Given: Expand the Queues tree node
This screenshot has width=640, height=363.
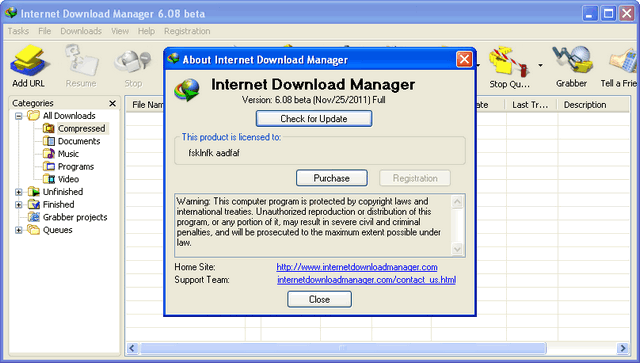Looking at the screenshot, I should [x=18, y=230].
